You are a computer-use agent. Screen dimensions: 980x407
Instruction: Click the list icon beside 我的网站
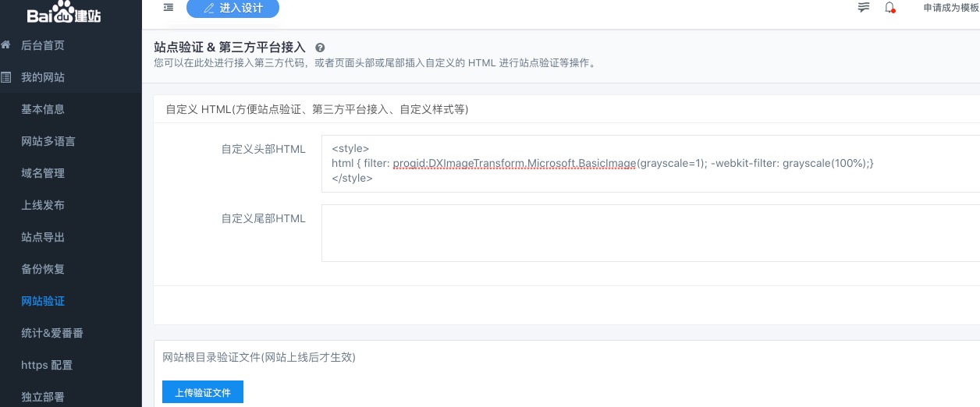pos(6,77)
